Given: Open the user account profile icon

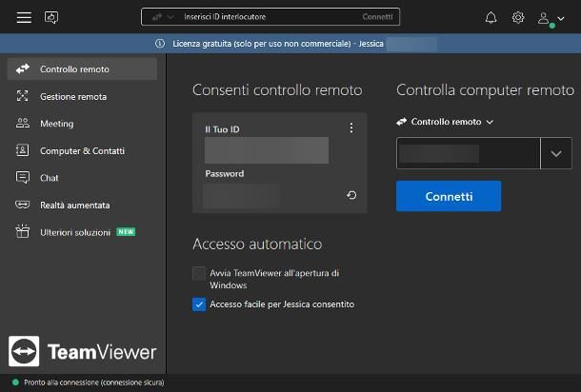Looking at the screenshot, I should pyautogui.click(x=543, y=18).
